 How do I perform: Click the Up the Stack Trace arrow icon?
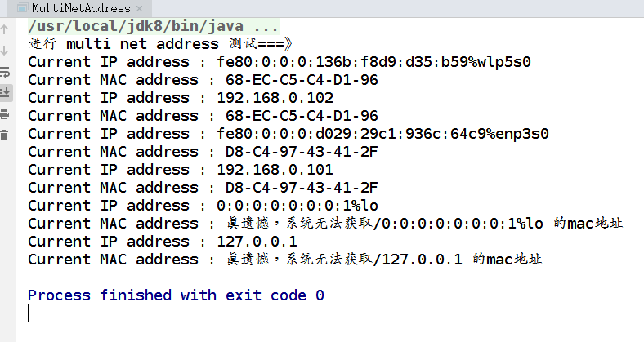pyautogui.click(x=5, y=29)
